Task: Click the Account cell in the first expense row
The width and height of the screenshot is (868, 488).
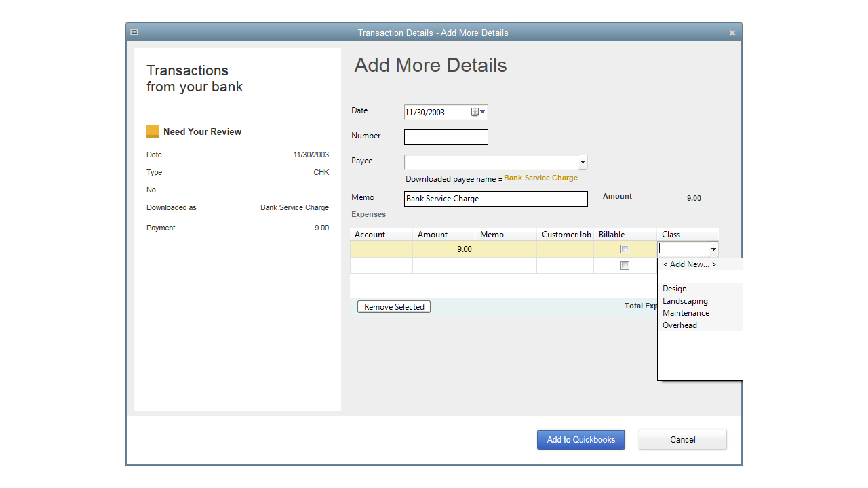Action: (x=381, y=249)
